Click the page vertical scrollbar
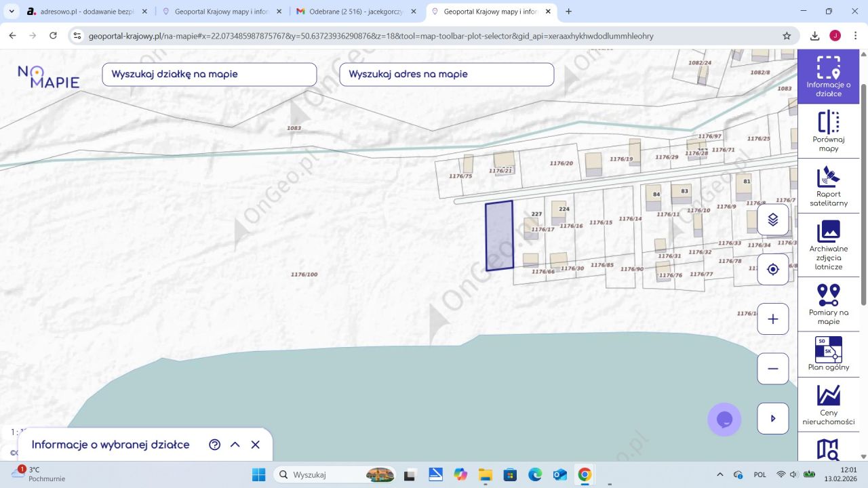This screenshot has height=488, width=868. point(863,195)
